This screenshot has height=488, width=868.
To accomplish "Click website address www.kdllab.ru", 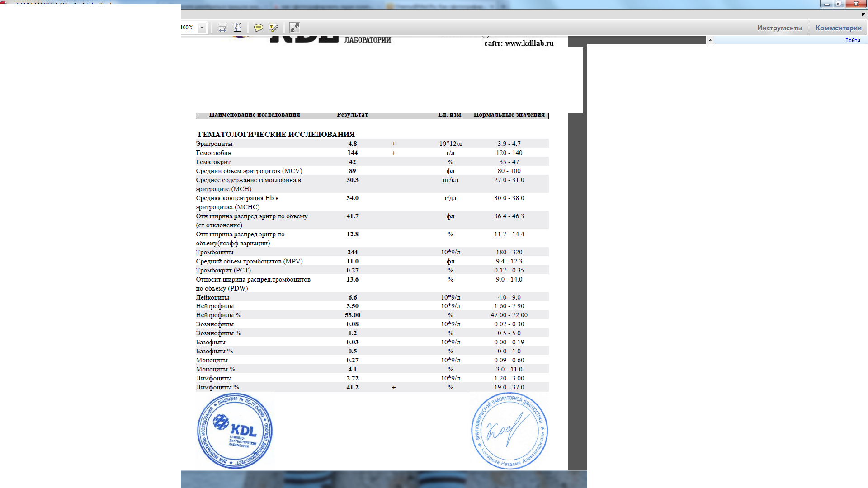I will point(528,43).
